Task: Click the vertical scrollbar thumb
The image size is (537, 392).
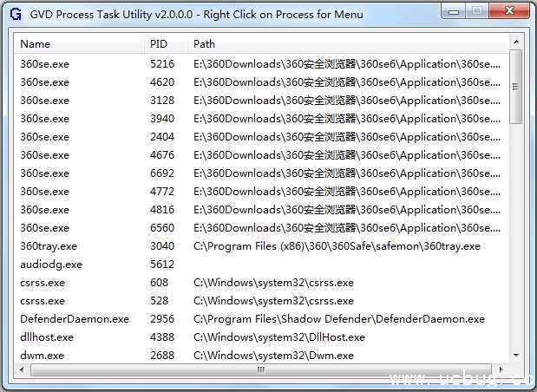Action: (x=515, y=86)
